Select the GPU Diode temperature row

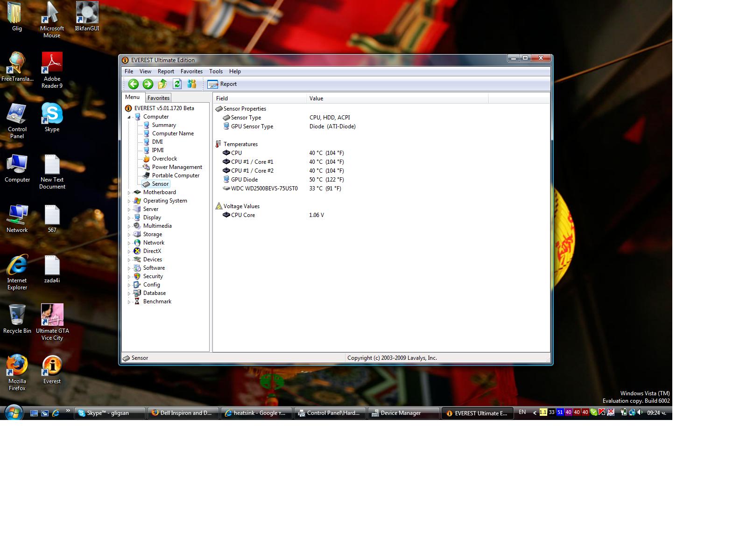[381, 180]
